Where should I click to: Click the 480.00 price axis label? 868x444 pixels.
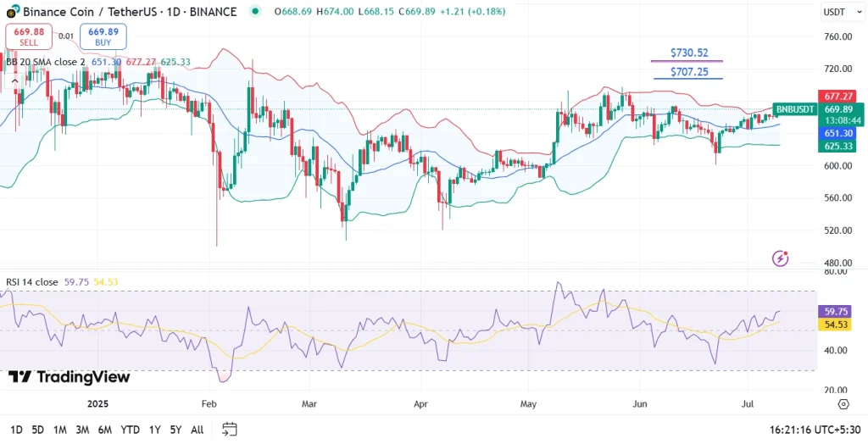click(837, 263)
